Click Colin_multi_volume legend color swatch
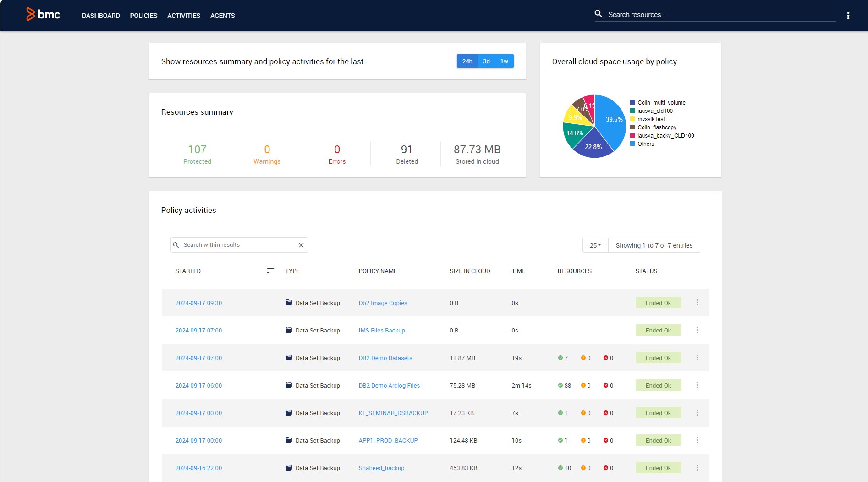868x482 pixels. [x=632, y=103]
